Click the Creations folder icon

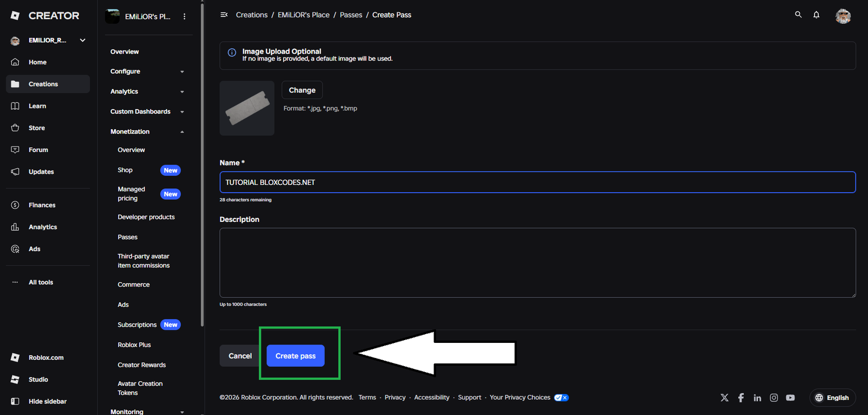[15, 84]
